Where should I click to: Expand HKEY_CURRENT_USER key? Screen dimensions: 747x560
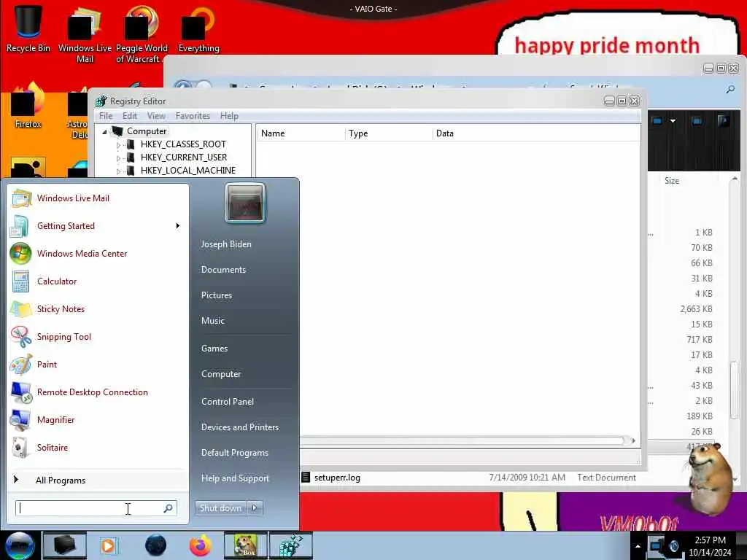(119, 158)
